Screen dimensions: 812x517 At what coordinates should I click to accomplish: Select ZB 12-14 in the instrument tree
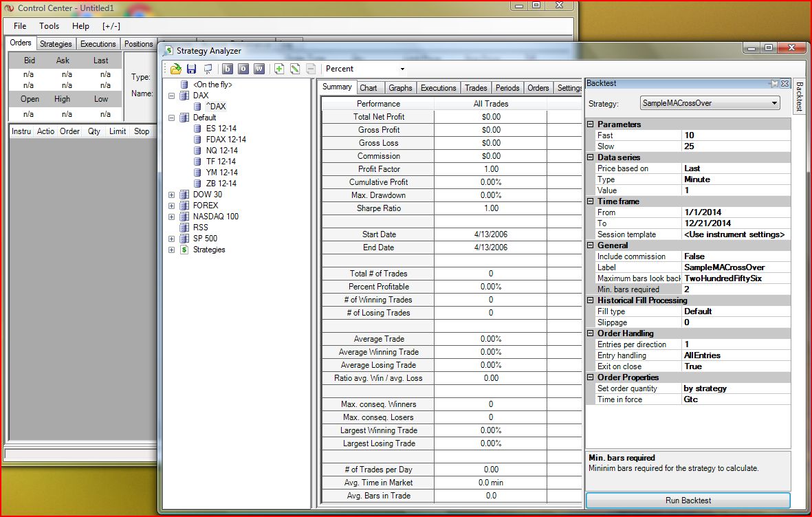[x=221, y=184]
